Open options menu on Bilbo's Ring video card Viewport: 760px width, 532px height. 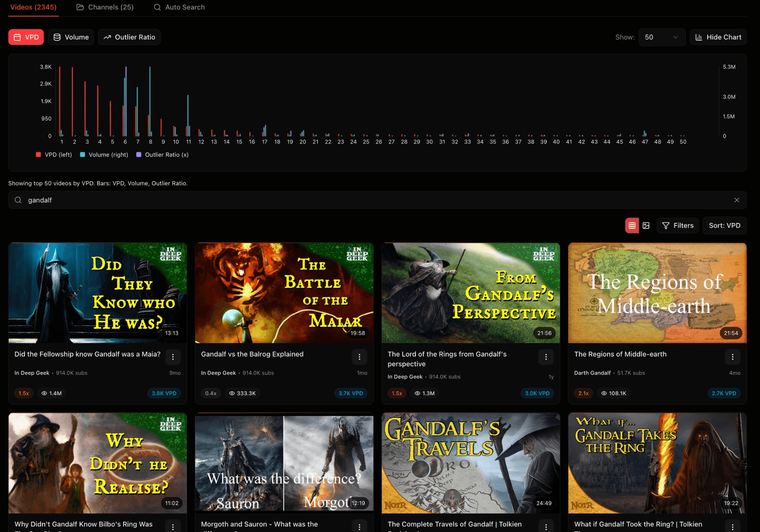(x=173, y=526)
